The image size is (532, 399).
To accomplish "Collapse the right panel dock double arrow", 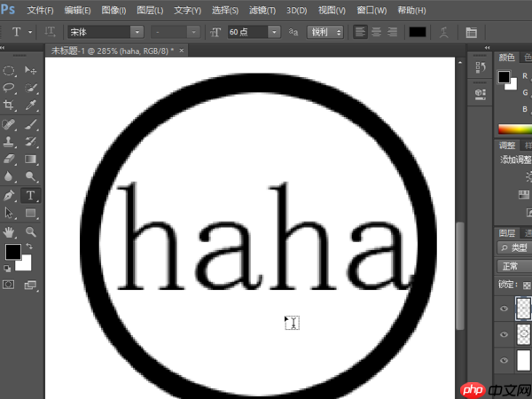I will point(487,48).
